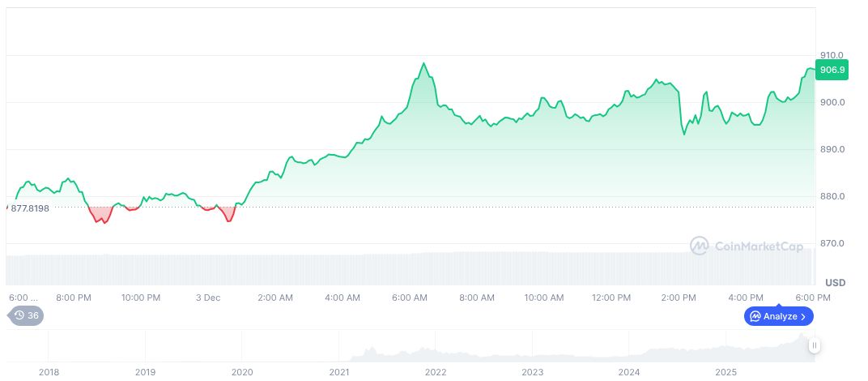Select 2025 on the overview timeline
The image size is (868, 381).
click(726, 372)
